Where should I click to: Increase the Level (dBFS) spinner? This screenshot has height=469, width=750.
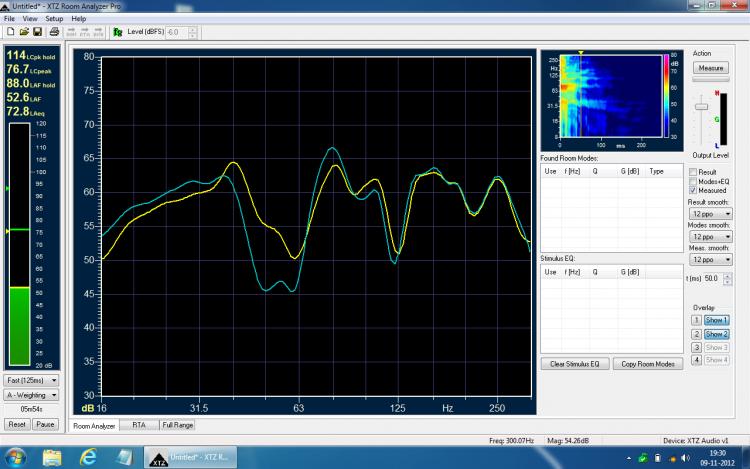192,29
